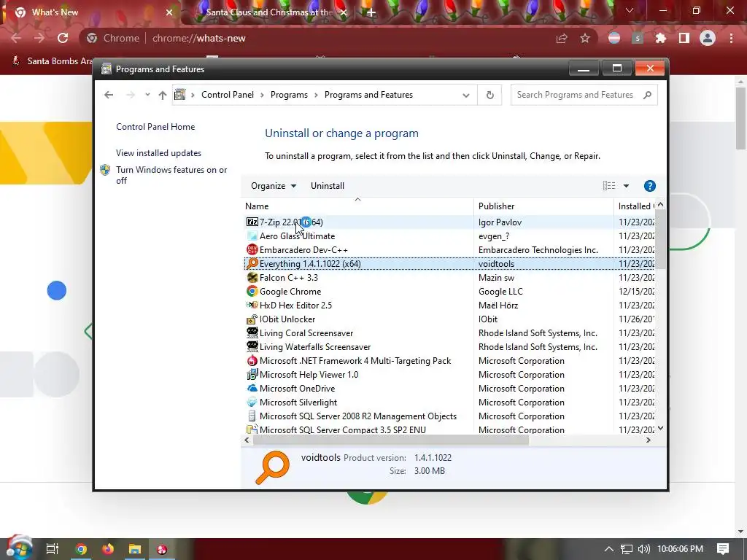
Task: Click the HxD Hex Editor icon
Action: 252,305
